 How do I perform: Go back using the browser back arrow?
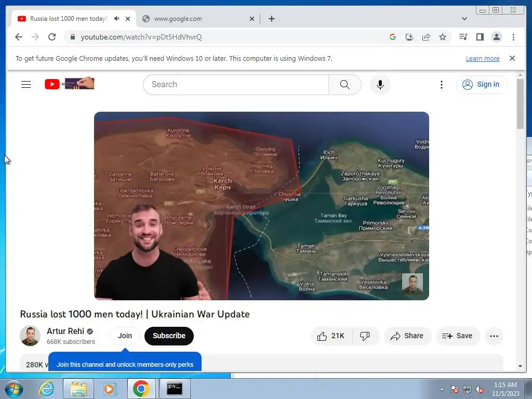point(19,37)
